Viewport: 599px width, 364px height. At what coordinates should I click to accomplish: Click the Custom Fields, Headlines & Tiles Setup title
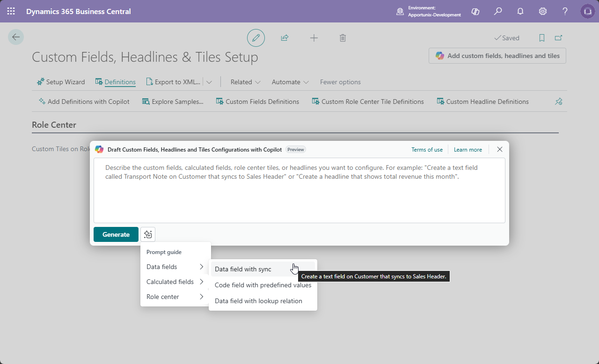click(145, 57)
